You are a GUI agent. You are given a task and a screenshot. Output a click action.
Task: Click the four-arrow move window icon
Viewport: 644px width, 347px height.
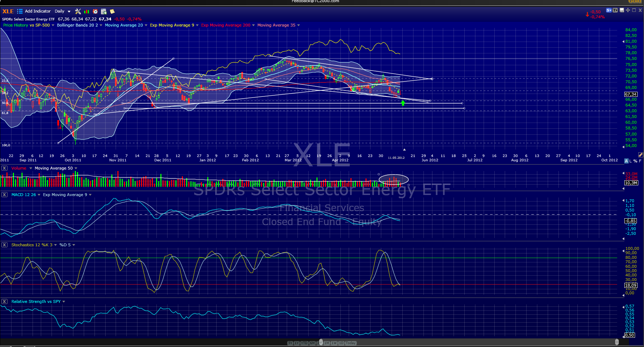tap(628, 10)
